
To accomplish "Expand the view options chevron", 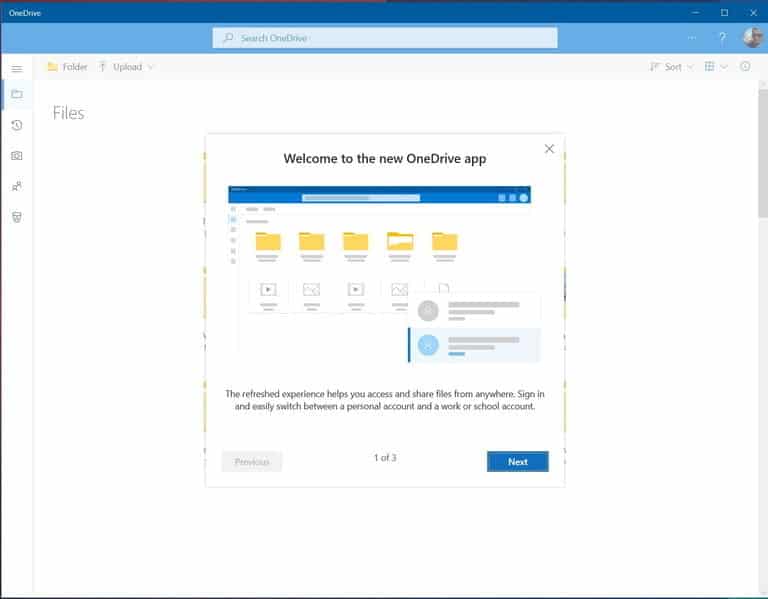I will click(723, 67).
